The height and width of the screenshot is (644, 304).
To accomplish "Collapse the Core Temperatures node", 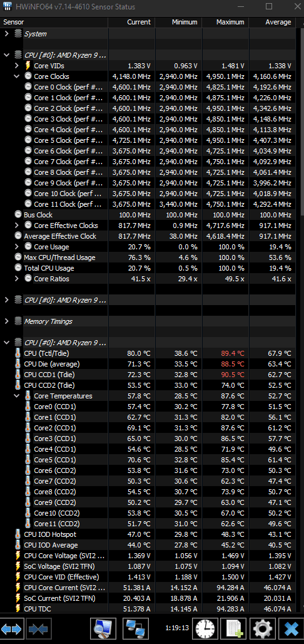I will tap(16, 396).
